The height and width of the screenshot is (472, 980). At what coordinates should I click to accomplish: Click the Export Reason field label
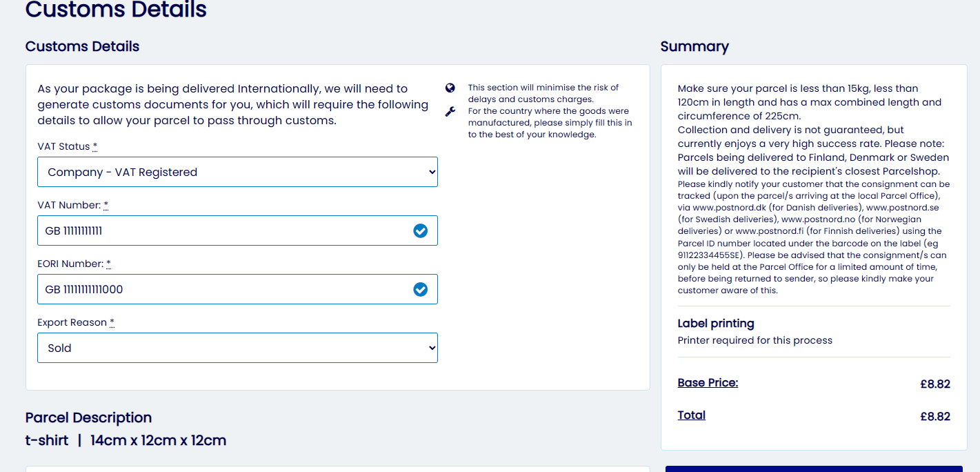tap(72, 323)
